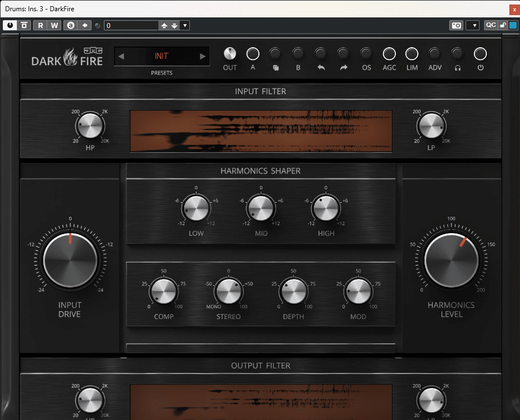Image resolution: width=520 pixels, height=420 pixels.
Task: Click the INPUT DRIVE large knob
Action: click(70, 260)
